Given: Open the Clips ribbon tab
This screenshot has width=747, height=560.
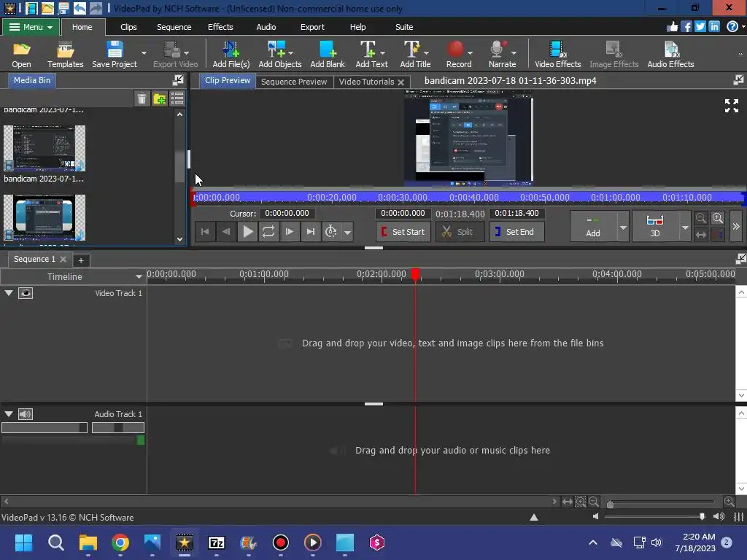Looking at the screenshot, I should [x=128, y=27].
